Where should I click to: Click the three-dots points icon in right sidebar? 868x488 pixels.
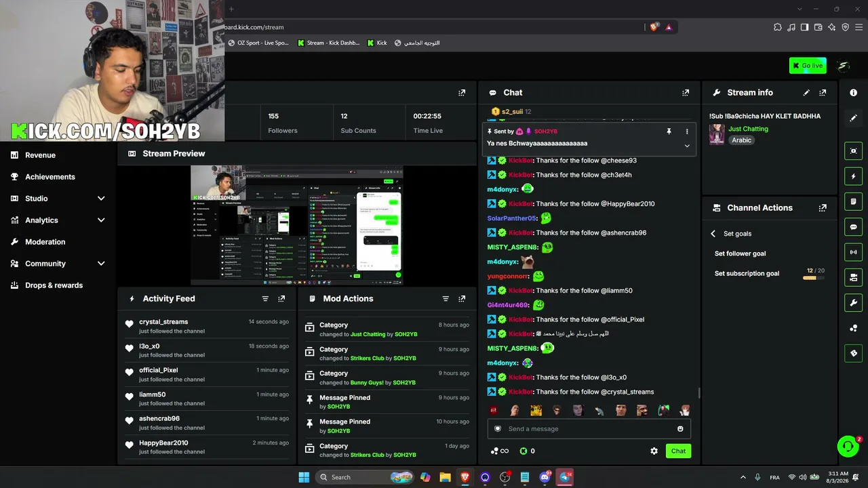coord(853,328)
